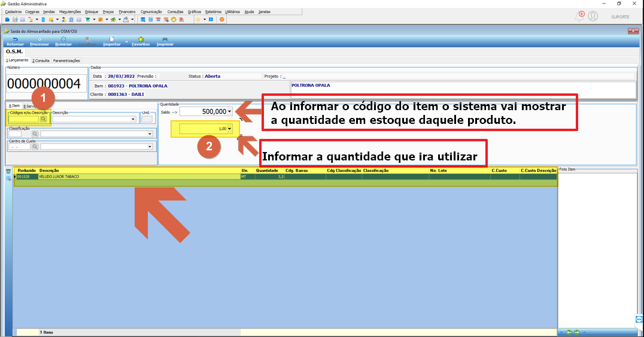Click the TeamViewer side panel icon
The height and width of the screenshot is (337, 644).
[x=639, y=319]
